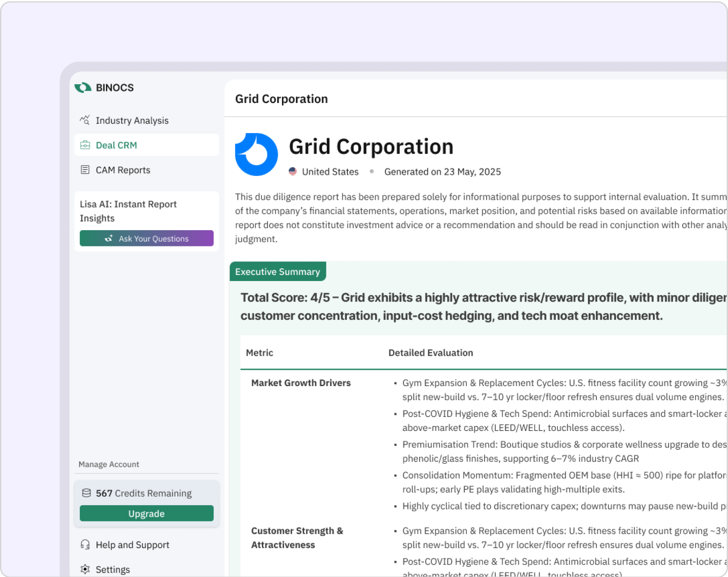
Task: Click the Help and Support headset icon
Action: click(x=85, y=545)
